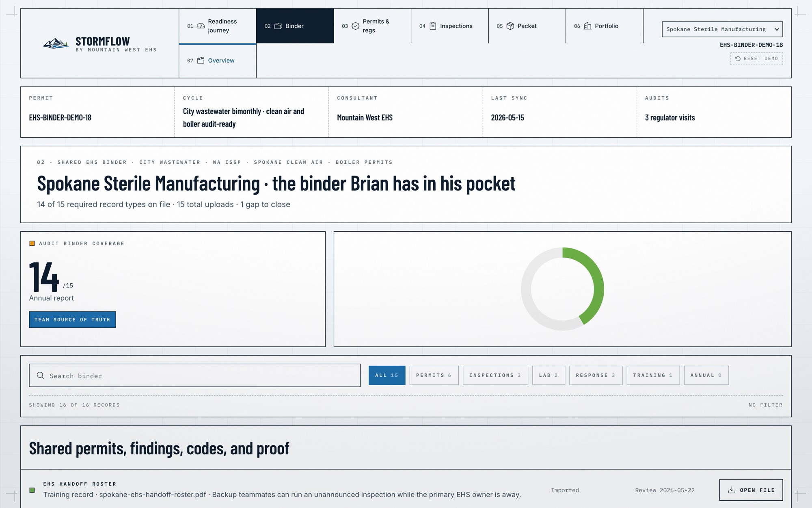812x508 pixels.
Task: Click the Reset Demo button
Action: click(757, 59)
